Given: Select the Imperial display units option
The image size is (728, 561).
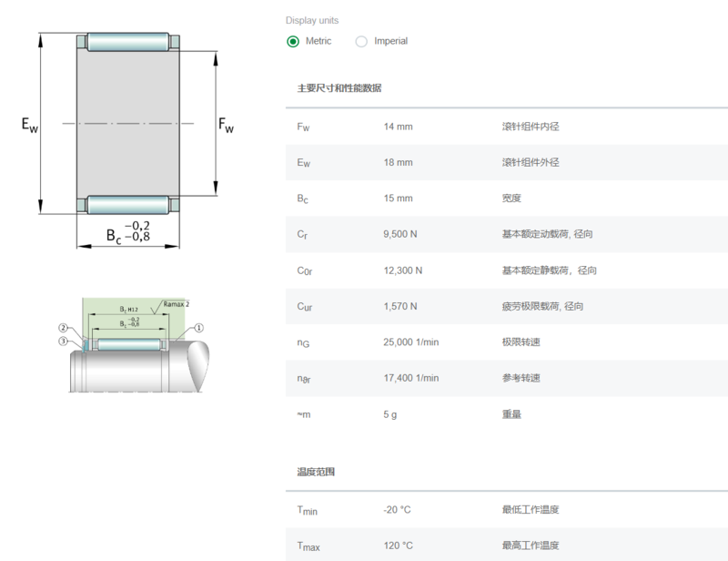Looking at the screenshot, I should (x=361, y=41).
